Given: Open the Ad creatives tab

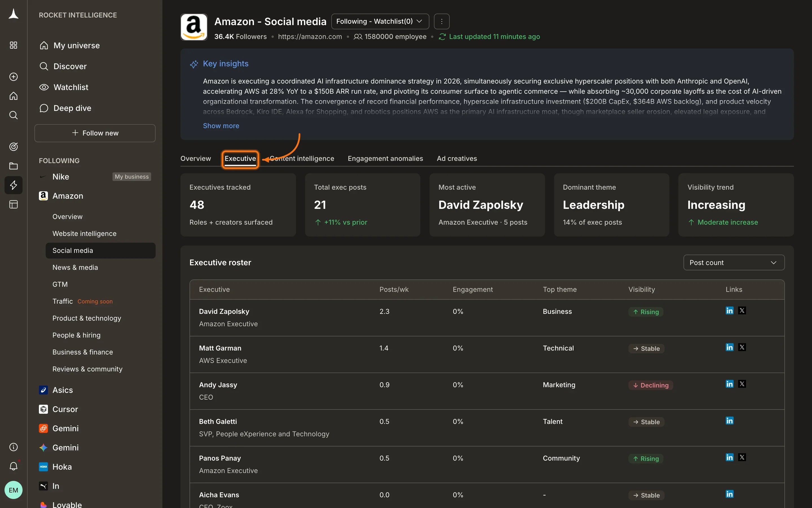Looking at the screenshot, I should tap(457, 159).
